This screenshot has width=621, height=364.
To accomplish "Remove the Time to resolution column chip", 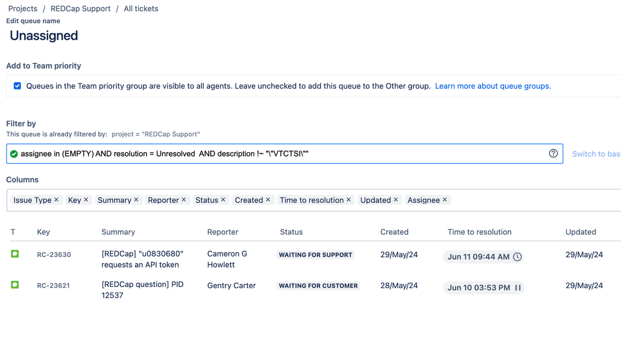I will point(349,200).
